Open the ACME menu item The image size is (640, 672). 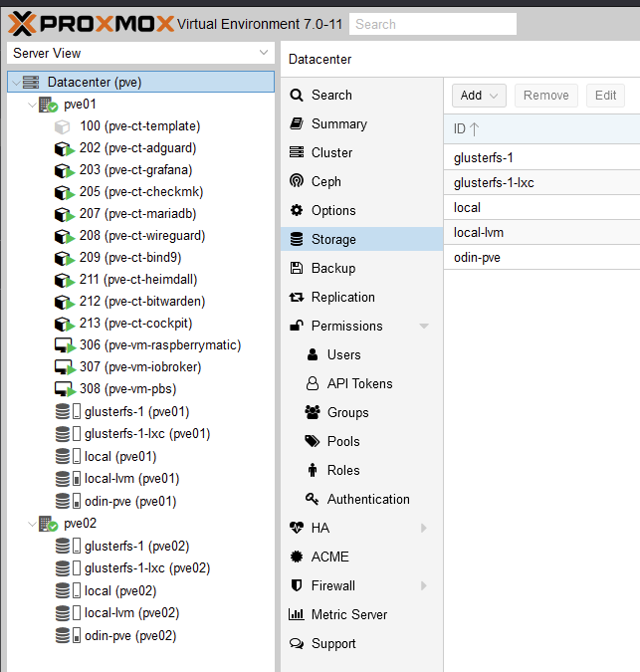pyautogui.click(x=361, y=557)
